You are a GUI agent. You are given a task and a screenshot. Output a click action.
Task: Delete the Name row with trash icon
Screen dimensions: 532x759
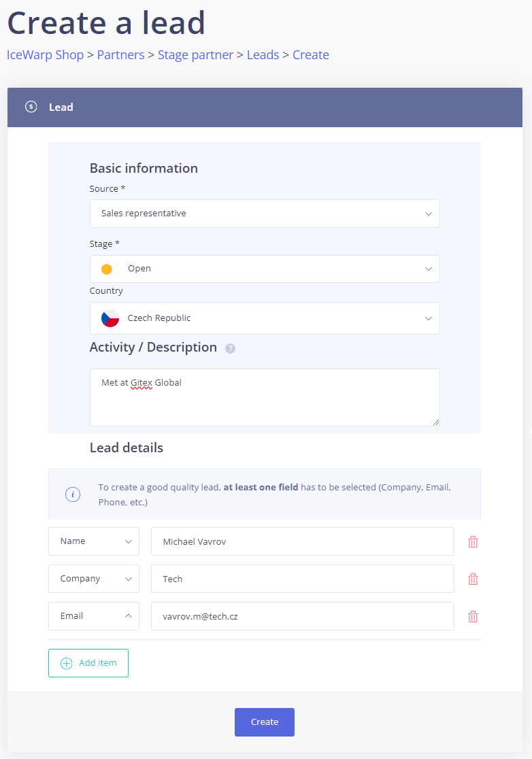tap(473, 542)
